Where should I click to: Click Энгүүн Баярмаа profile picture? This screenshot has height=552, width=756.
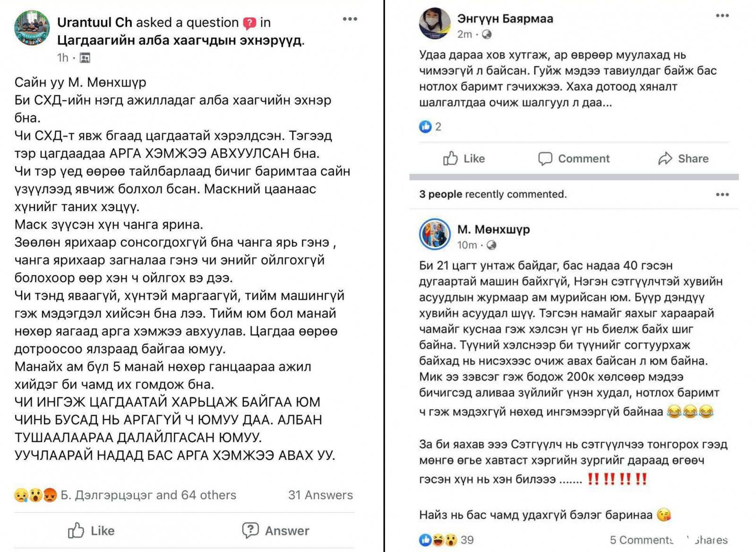[x=435, y=23]
